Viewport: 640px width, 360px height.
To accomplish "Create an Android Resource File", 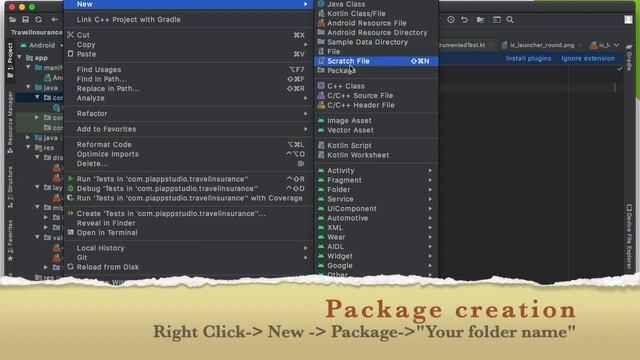I will pos(376,23).
